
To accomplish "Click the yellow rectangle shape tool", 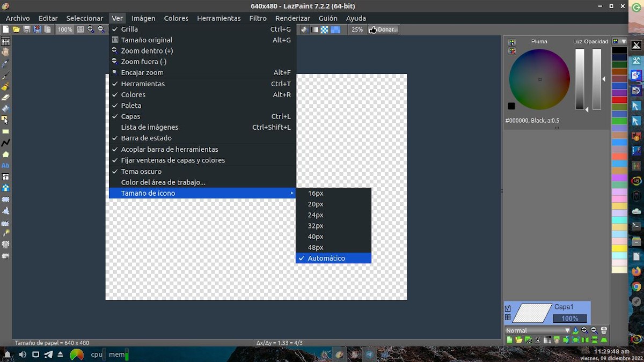I will 5,131.
